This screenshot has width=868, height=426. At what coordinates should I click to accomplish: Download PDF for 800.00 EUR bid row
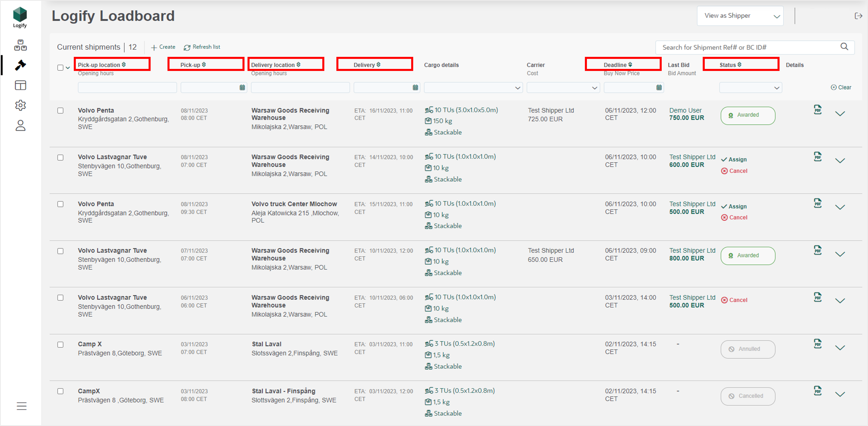click(818, 250)
